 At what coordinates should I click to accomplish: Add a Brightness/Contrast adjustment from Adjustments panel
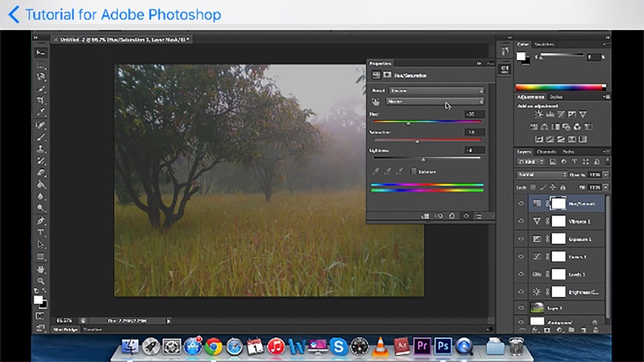click(538, 114)
